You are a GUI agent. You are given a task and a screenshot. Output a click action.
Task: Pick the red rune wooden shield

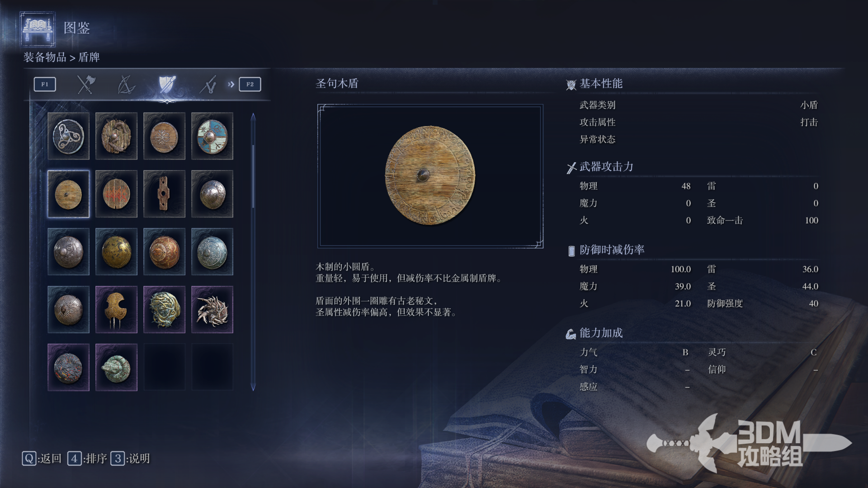[x=116, y=194]
